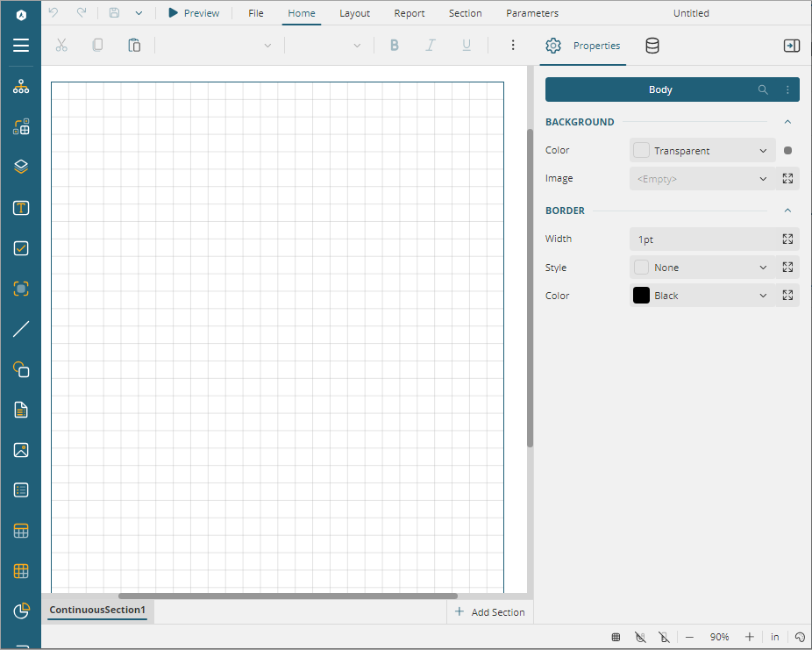Select the Container report item tool
Viewport: 812px width, 650px height.
tap(21, 289)
